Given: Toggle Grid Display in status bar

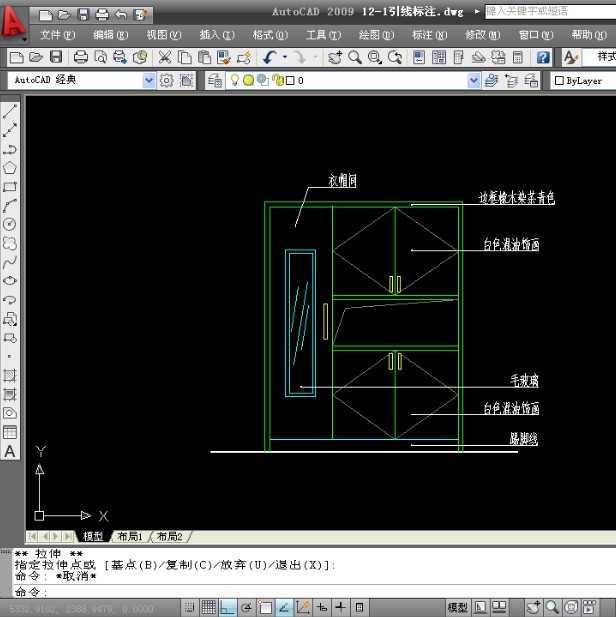Looking at the screenshot, I should [x=208, y=607].
